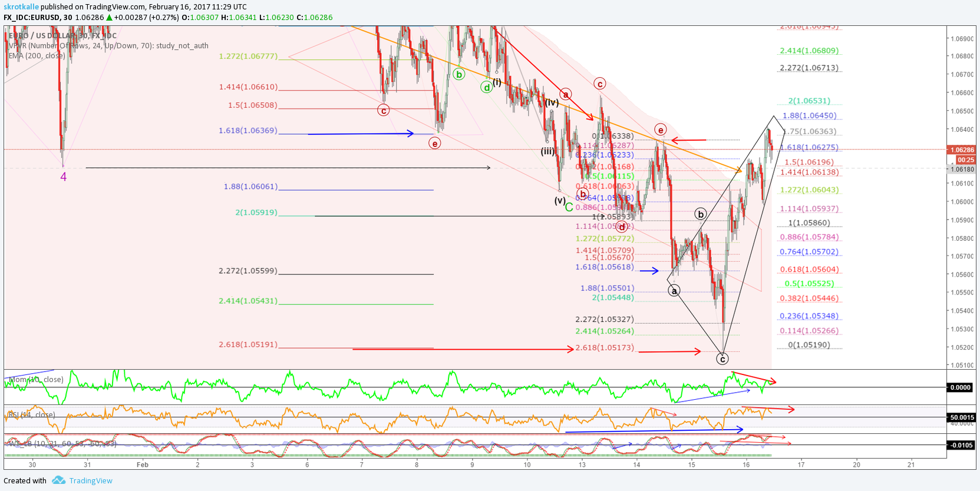Select the black circled b wave label
The height and width of the screenshot is (491, 980).
click(701, 214)
